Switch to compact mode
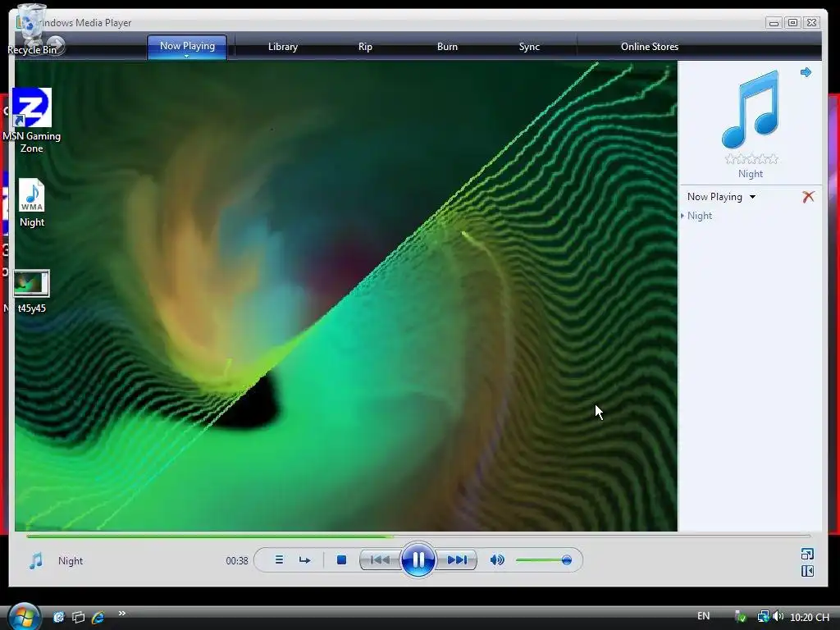Image resolution: width=840 pixels, height=630 pixels. (807, 571)
